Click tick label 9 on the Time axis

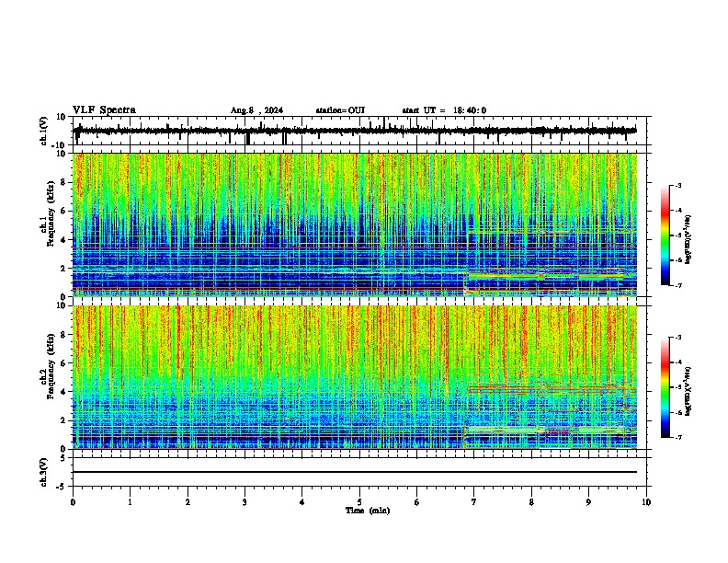click(588, 502)
